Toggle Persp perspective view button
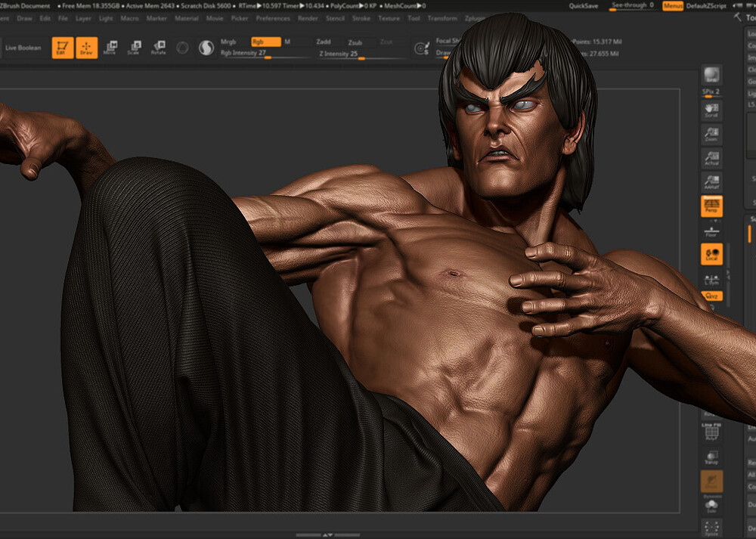This screenshot has height=539, width=756. (x=711, y=206)
